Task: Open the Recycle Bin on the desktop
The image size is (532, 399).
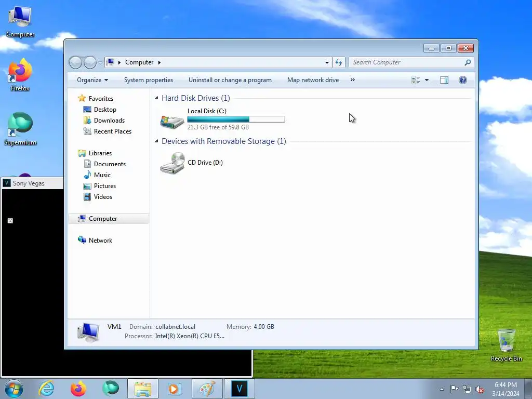Action: pyautogui.click(x=506, y=345)
